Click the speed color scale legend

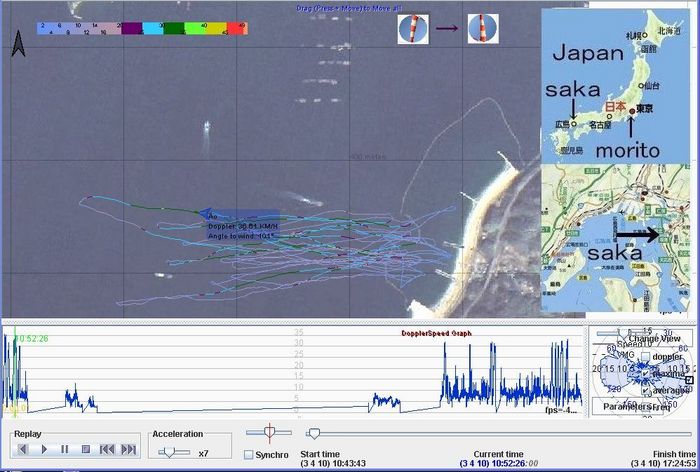[141, 28]
